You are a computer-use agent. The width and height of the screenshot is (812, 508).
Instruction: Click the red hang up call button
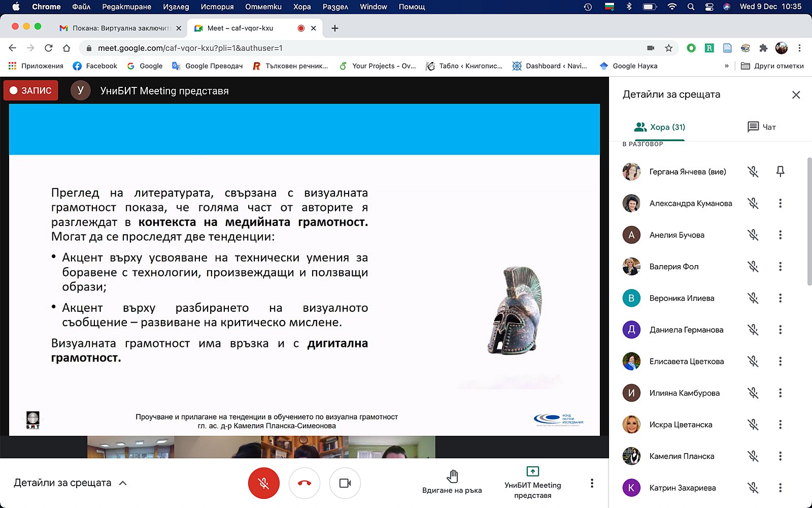click(304, 483)
